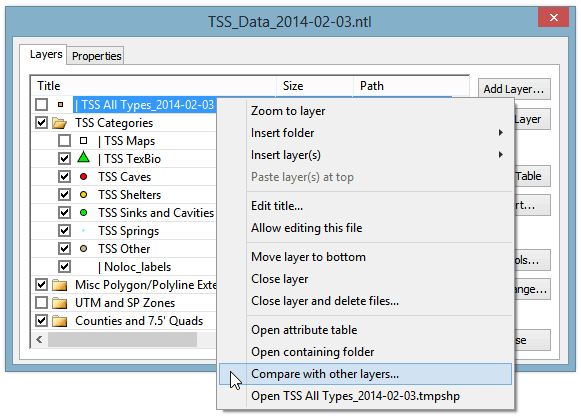Viewport: 581px width, 419px height.
Task: Click the Counties and 7.5' Quads folder icon
Action: pos(59,321)
